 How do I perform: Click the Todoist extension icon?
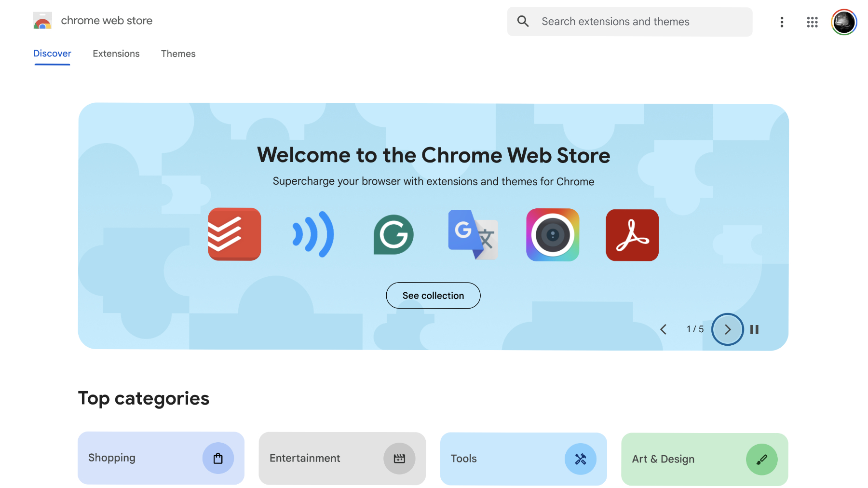(234, 234)
